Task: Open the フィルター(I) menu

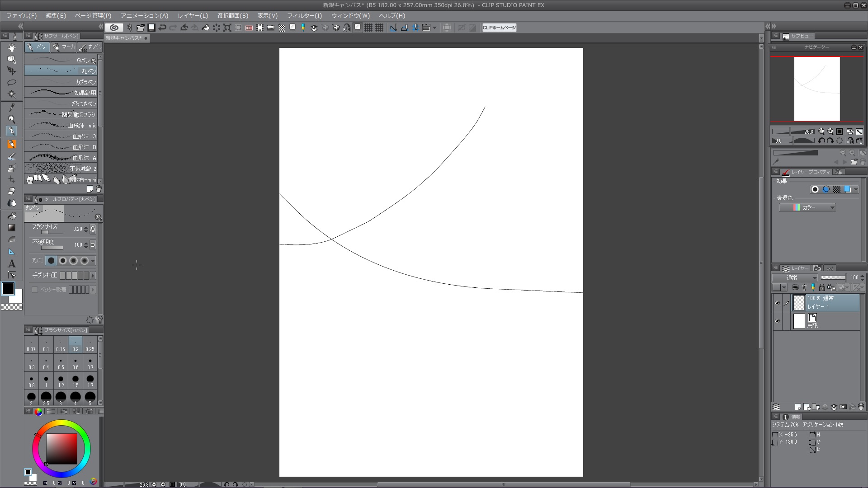Action: 304,16
